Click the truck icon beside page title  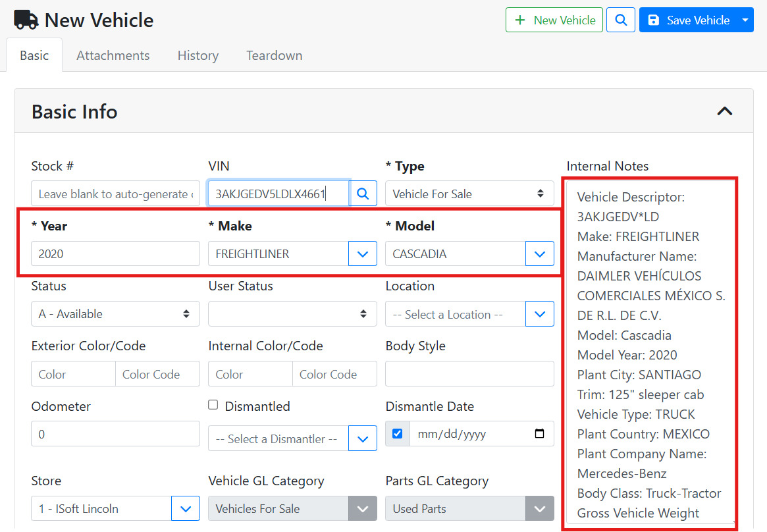26,20
